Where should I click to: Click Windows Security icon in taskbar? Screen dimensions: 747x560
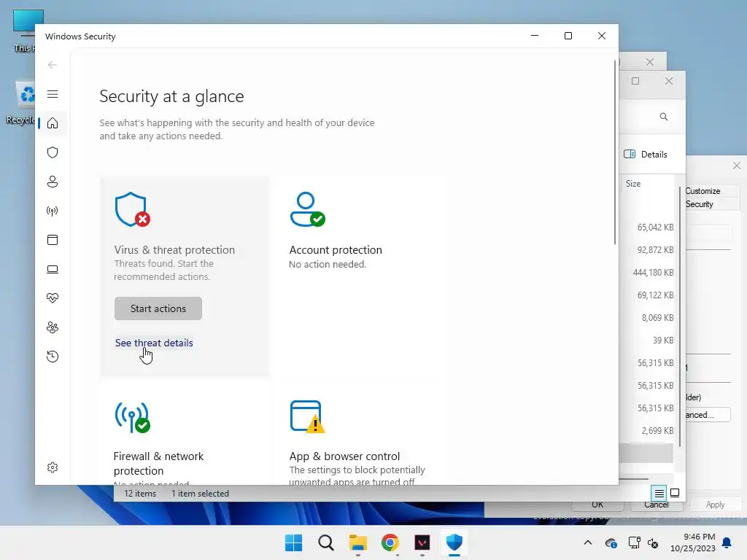[x=454, y=542]
